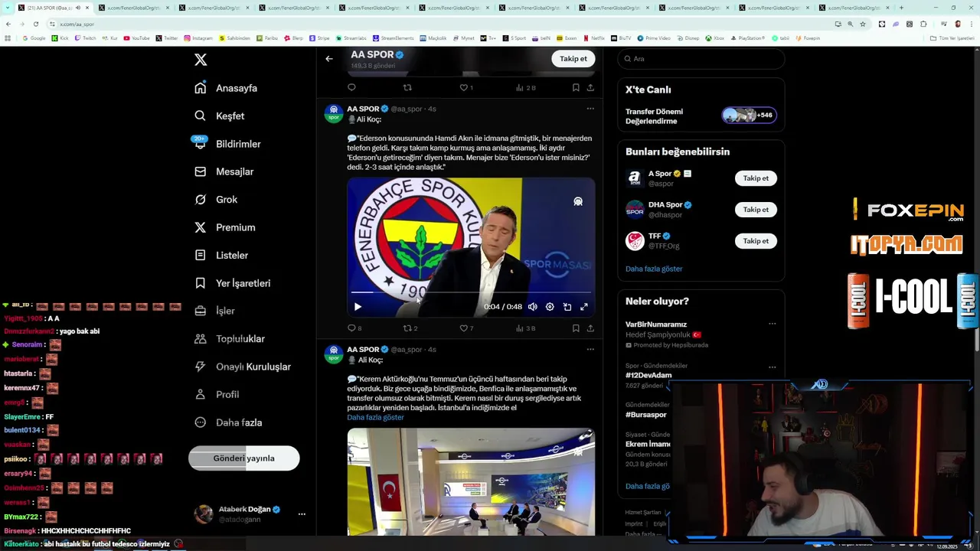Open a new browser tab
The width and height of the screenshot is (980, 551).
[x=901, y=8]
